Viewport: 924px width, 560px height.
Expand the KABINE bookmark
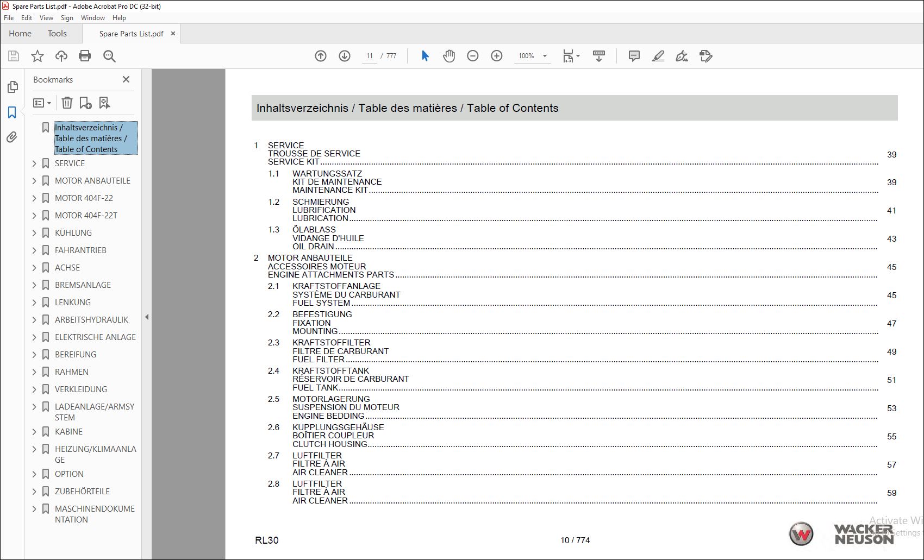pyautogui.click(x=34, y=432)
